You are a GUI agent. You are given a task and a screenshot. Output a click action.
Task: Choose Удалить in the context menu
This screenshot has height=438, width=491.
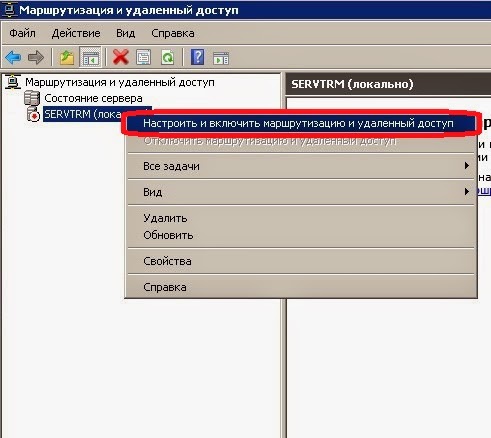pyautogui.click(x=301, y=218)
